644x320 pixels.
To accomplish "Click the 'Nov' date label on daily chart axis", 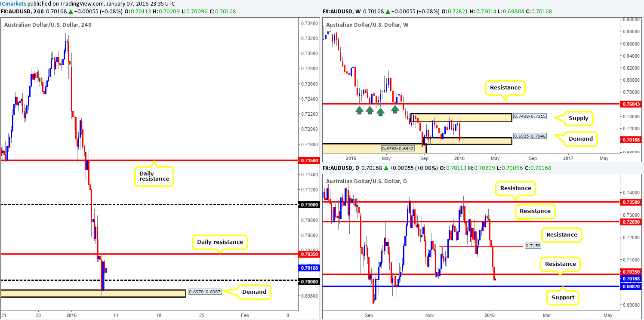I will (429, 314).
